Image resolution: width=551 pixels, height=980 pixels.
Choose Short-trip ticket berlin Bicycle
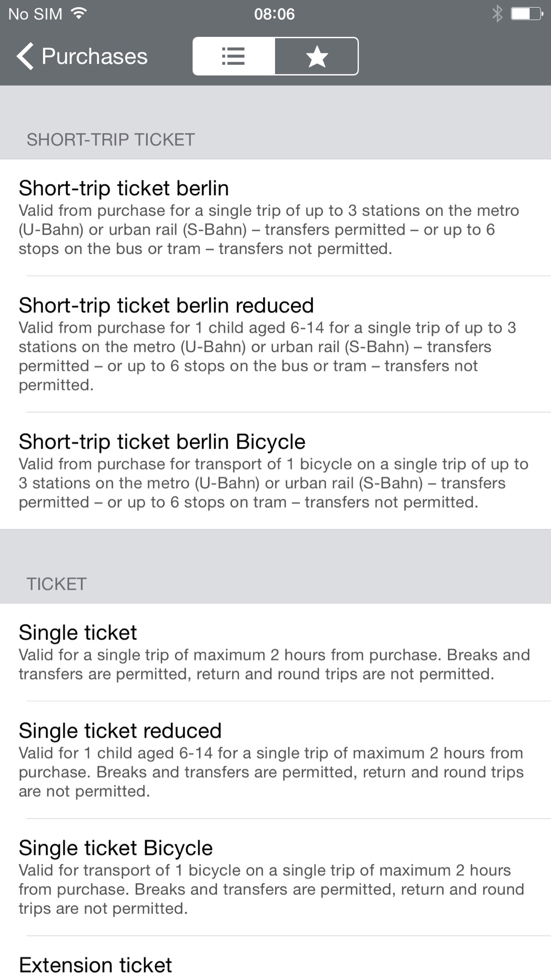(275, 471)
